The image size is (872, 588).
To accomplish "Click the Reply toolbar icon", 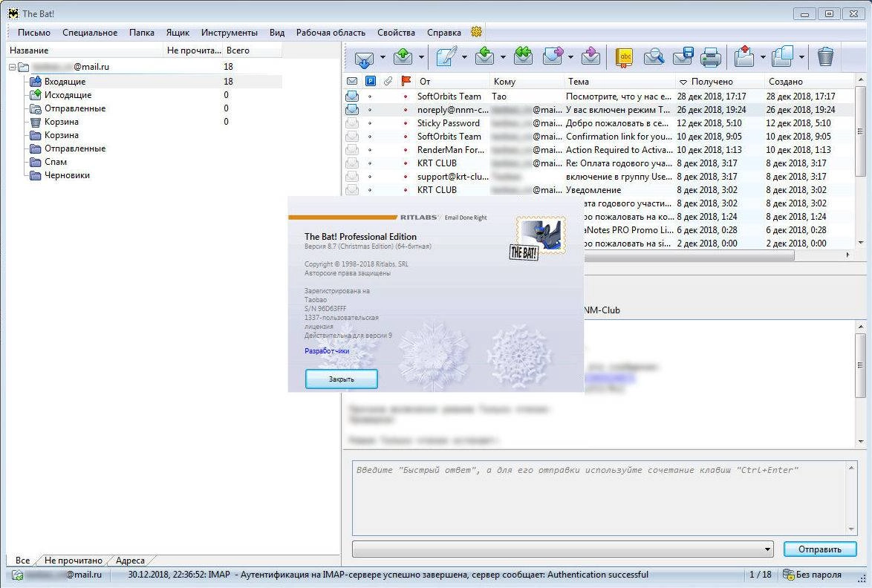I will pyautogui.click(x=485, y=56).
